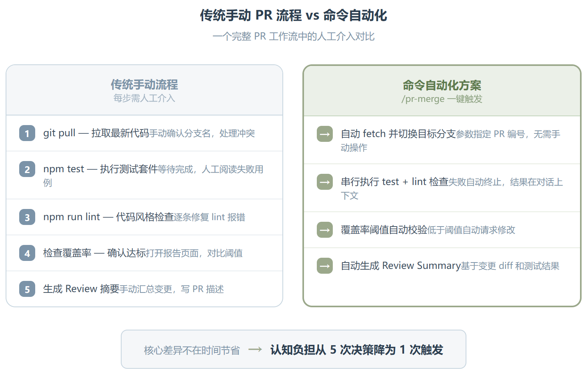The width and height of the screenshot is (588, 374).
Task: Click the 传统手动流程 card heading
Action: click(144, 85)
